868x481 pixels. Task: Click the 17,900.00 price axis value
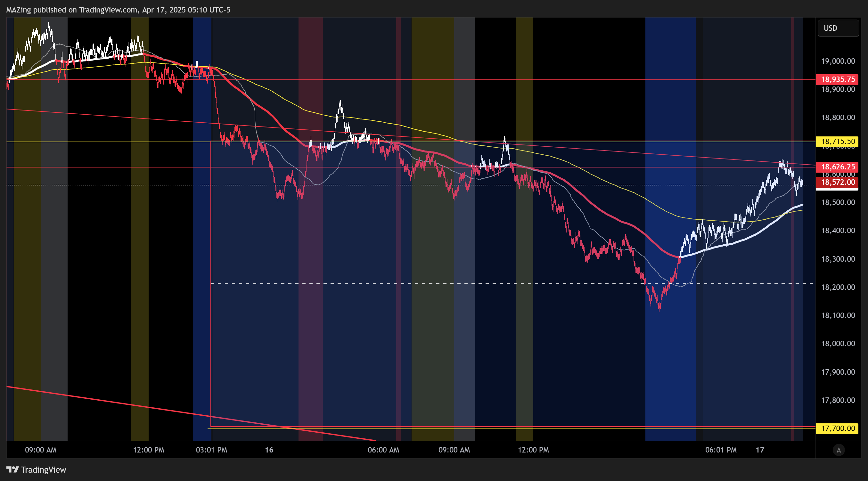click(838, 372)
